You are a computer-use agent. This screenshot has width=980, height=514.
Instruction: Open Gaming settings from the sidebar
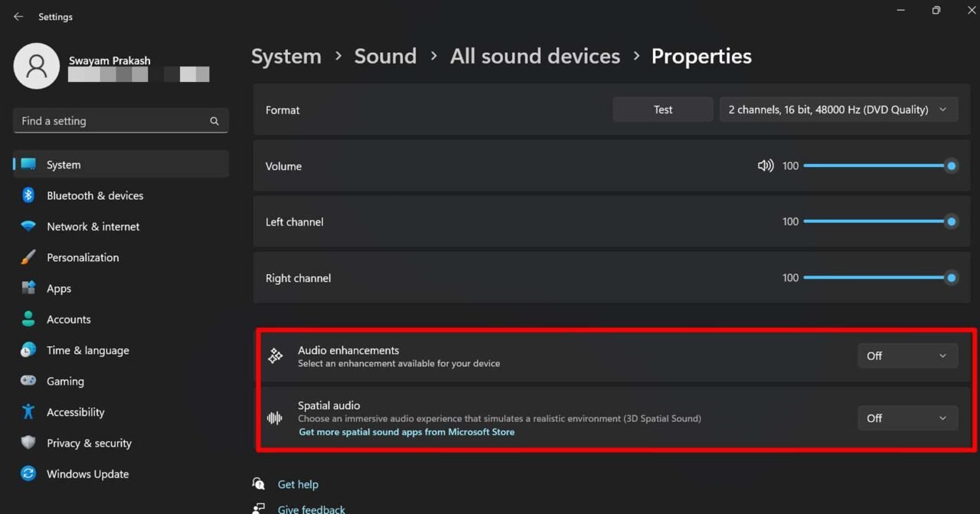tap(65, 381)
